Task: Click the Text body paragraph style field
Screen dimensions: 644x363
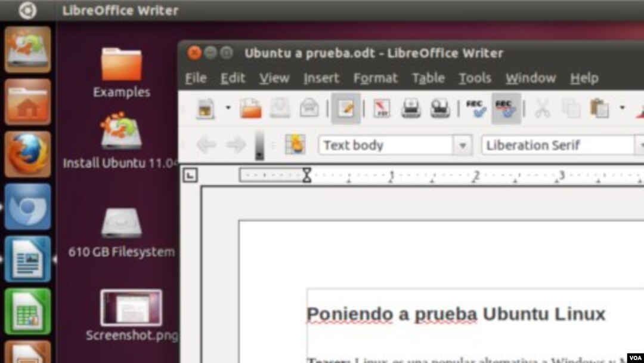Action: coord(385,145)
